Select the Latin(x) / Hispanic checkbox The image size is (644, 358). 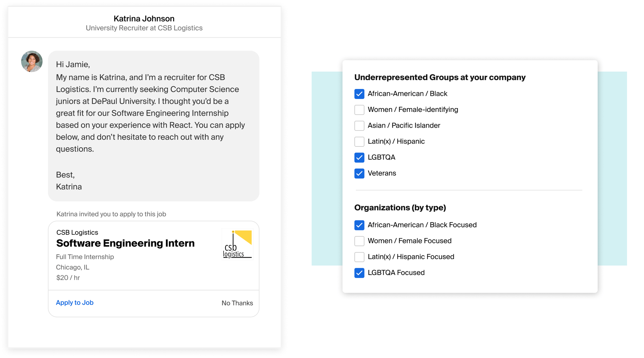[x=359, y=141]
